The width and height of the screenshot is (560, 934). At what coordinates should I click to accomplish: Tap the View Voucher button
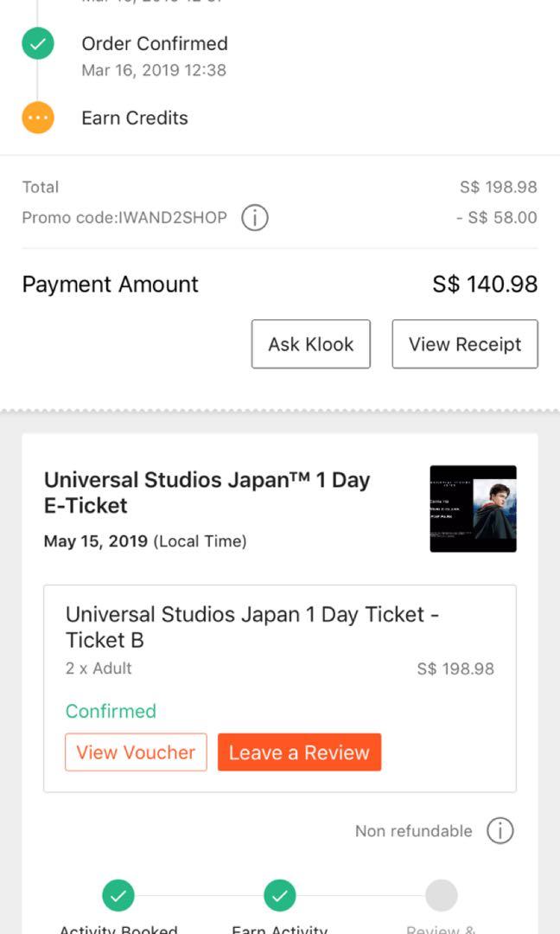click(136, 752)
